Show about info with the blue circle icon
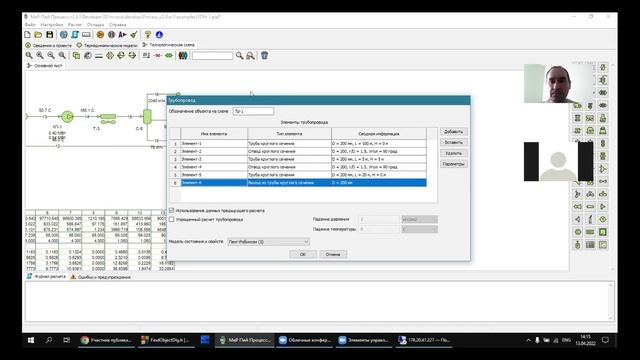640x360 pixels. click(159, 35)
